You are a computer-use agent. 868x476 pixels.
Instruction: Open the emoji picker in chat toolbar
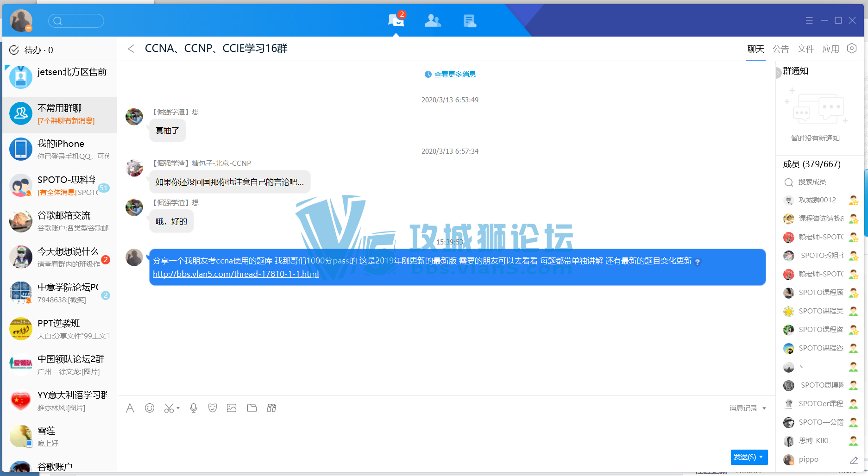pyautogui.click(x=149, y=408)
